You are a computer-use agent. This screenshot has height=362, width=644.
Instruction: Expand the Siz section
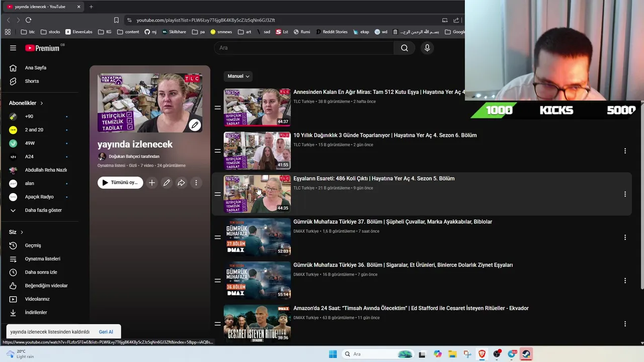click(16, 232)
